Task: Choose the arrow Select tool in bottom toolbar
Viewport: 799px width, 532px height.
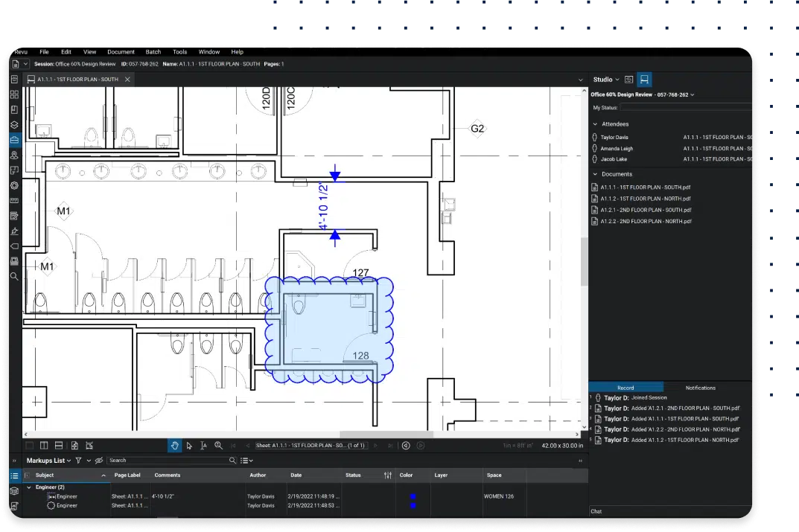Action: click(x=189, y=446)
